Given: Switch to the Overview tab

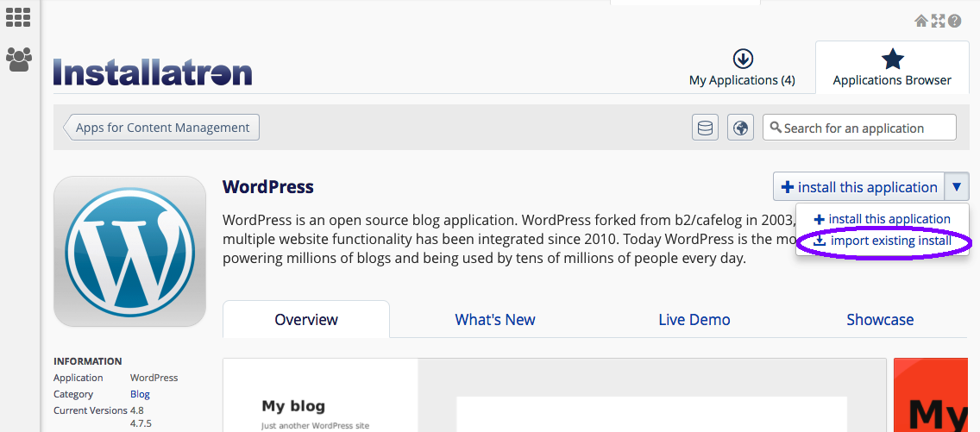Looking at the screenshot, I should 306,320.
